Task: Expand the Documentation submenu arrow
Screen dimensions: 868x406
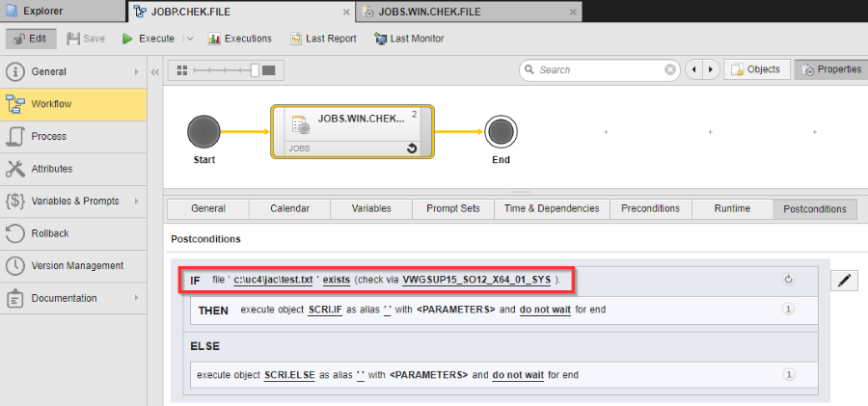Action: point(136,298)
